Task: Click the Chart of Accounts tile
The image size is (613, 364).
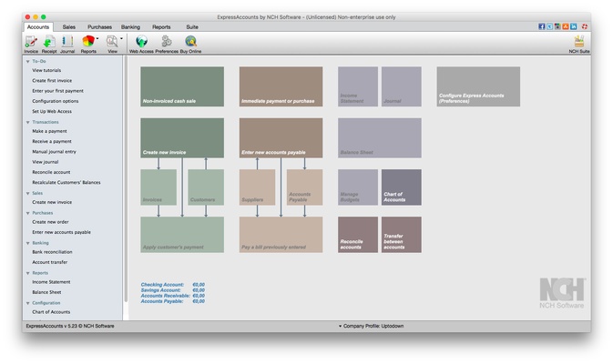Action: pyautogui.click(x=401, y=187)
